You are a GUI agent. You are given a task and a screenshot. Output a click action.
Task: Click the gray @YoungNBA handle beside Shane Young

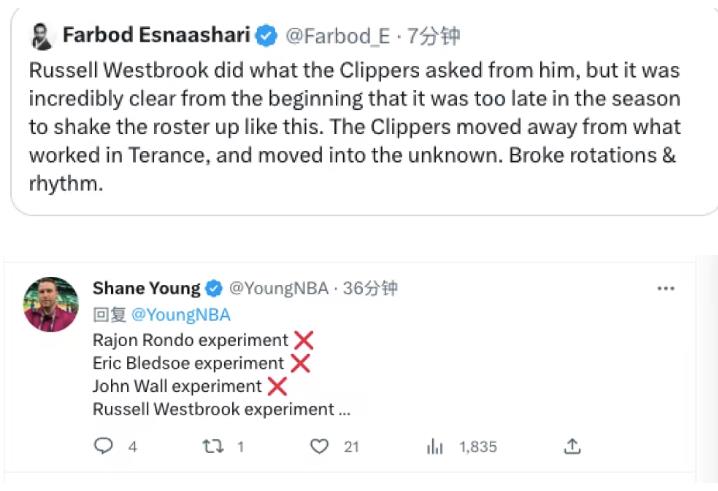[x=278, y=289]
